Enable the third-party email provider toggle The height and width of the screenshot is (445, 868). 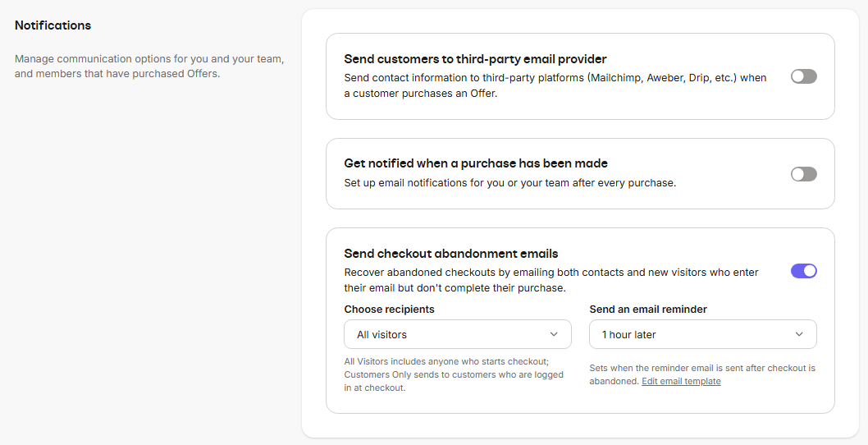pyautogui.click(x=803, y=76)
